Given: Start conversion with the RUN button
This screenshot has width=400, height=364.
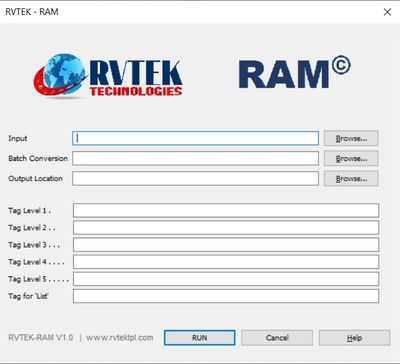Looking at the screenshot, I should [x=200, y=338].
